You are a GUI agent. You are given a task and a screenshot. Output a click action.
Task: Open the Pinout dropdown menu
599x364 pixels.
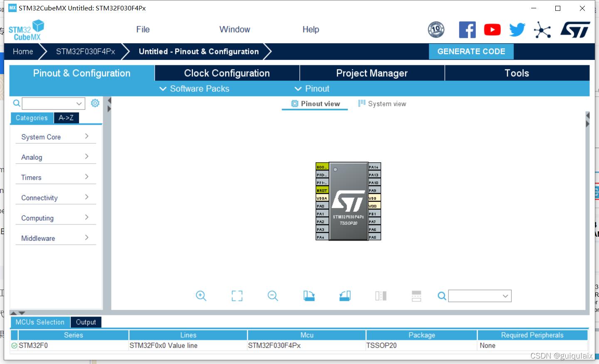click(312, 89)
